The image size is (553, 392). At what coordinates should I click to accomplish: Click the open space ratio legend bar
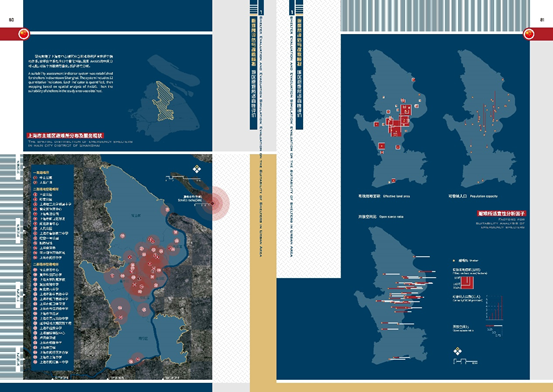(x=494, y=326)
